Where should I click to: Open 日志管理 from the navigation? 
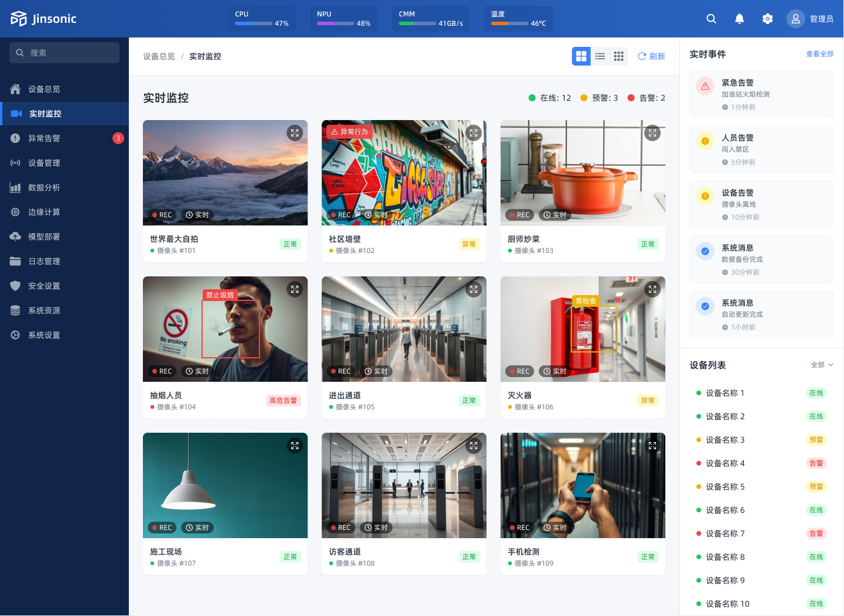click(44, 261)
